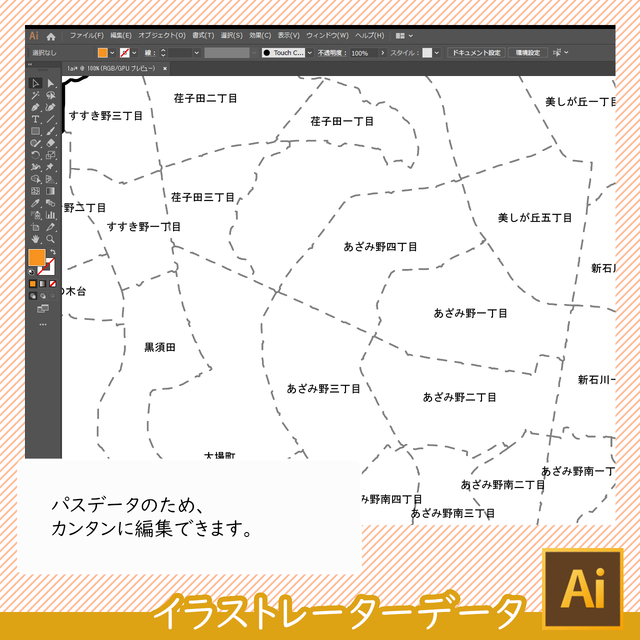Viewport: 640px width, 640px height.
Task: Select the Slice tool
Action: [x=51, y=227]
